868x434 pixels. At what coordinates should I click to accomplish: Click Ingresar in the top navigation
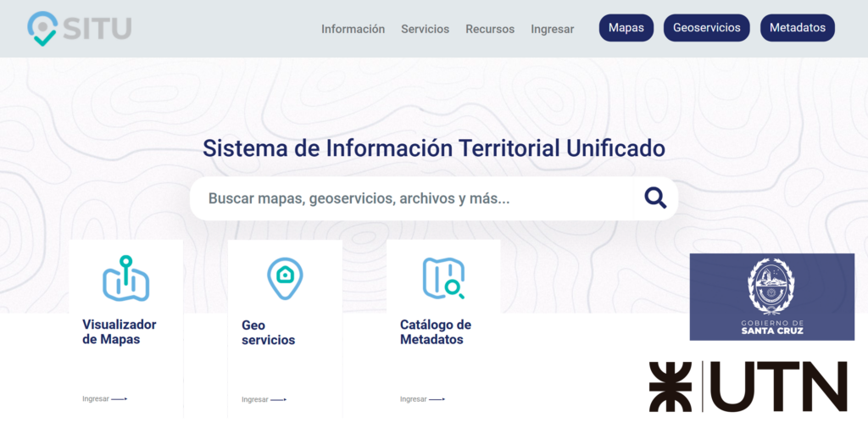pos(553,29)
